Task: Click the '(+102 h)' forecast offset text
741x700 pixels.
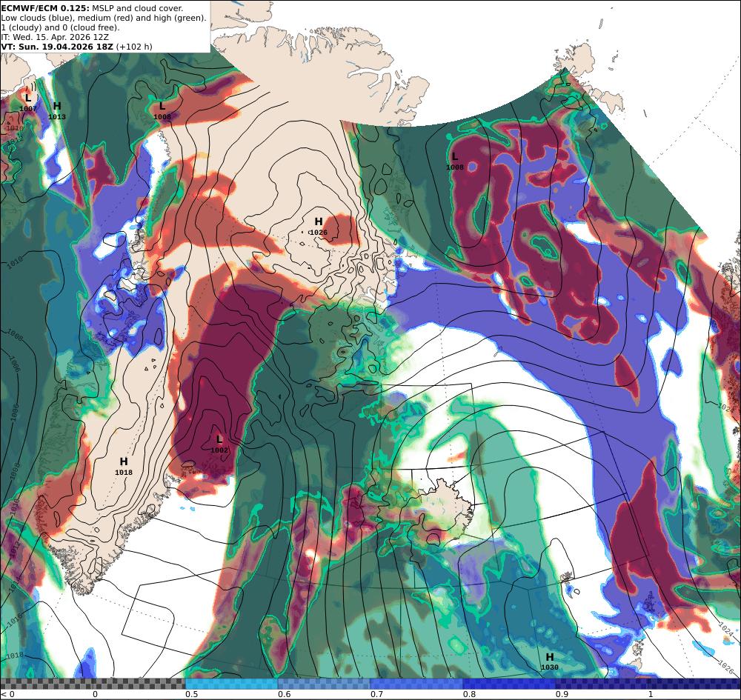Action: (134, 46)
